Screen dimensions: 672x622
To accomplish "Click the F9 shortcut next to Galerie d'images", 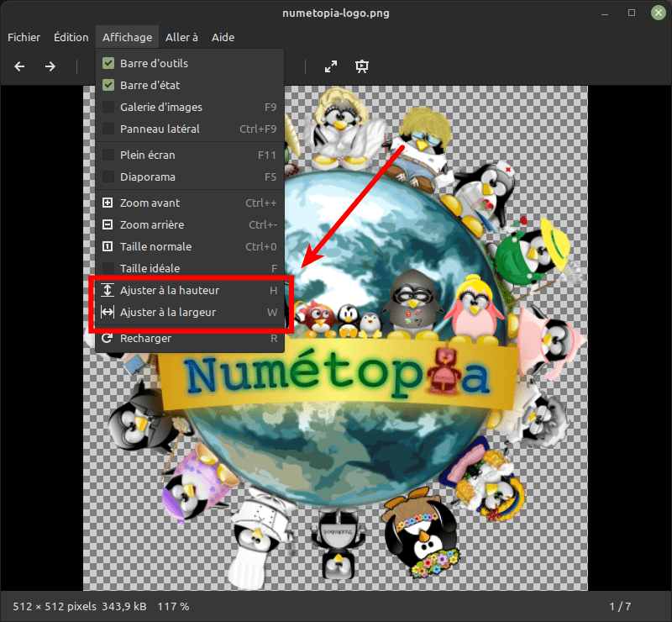I will click(x=270, y=108).
